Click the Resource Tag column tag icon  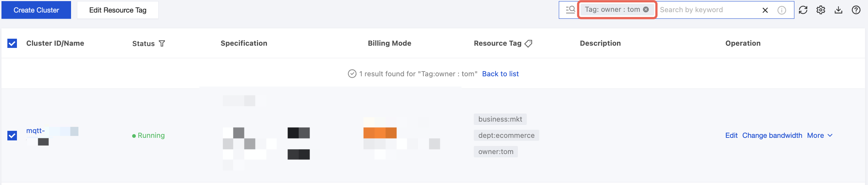click(x=528, y=43)
